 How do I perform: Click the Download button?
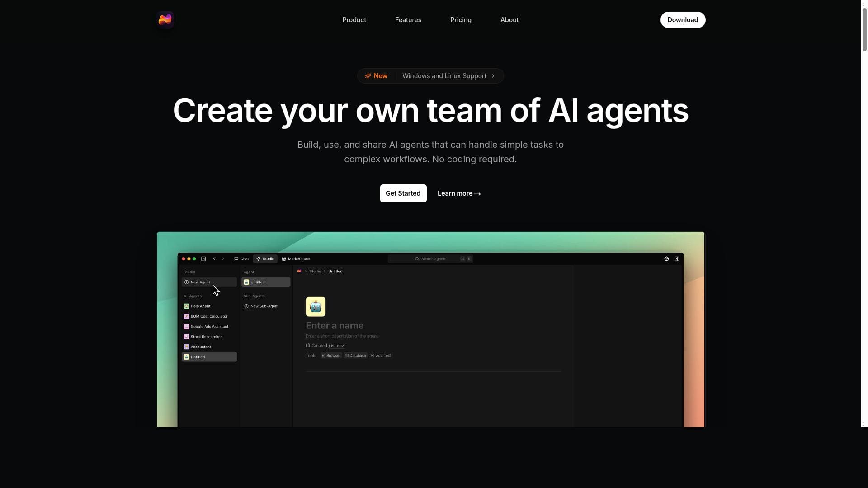click(x=683, y=20)
